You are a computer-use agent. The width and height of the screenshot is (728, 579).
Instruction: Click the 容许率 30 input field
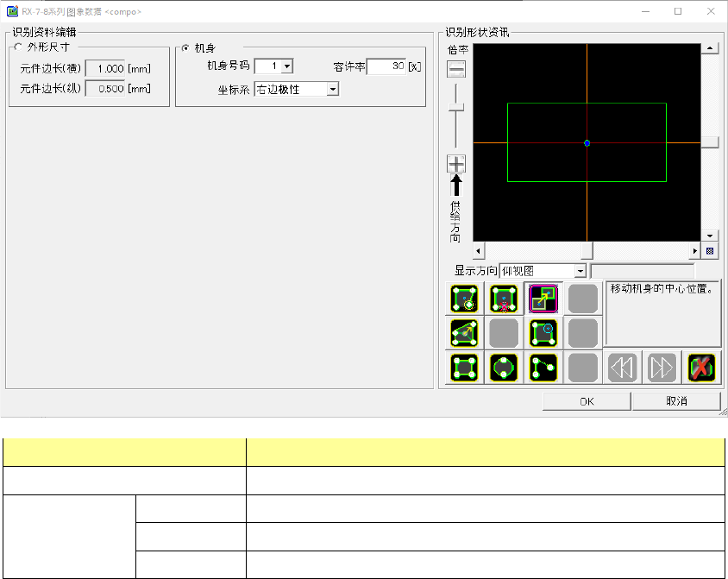pos(386,66)
